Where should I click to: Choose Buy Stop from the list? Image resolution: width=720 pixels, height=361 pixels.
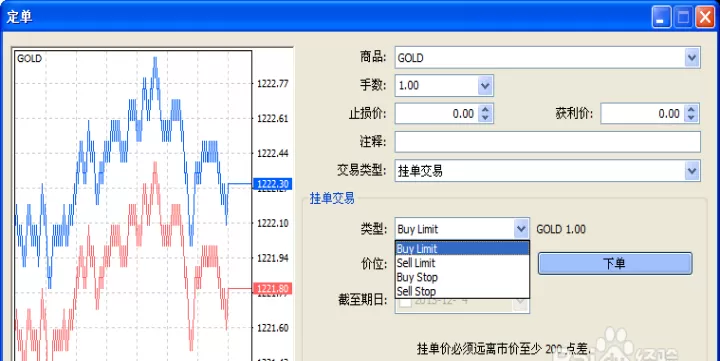coord(462,277)
